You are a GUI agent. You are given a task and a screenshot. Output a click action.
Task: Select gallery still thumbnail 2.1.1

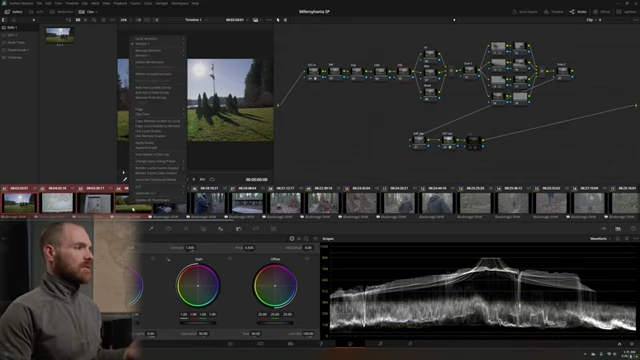click(x=60, y=36)
